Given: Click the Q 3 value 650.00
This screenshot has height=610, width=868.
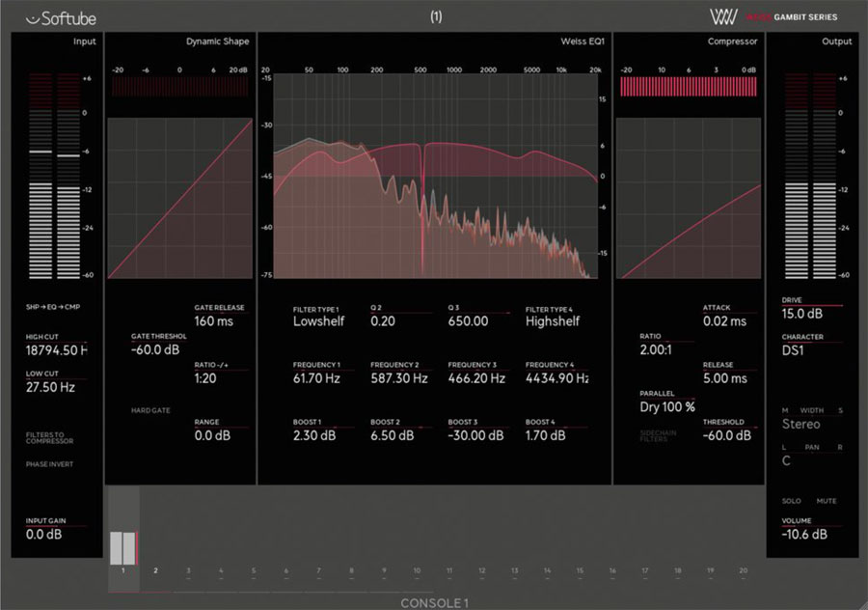Looking at the screenshot, I should pos(468,321).
